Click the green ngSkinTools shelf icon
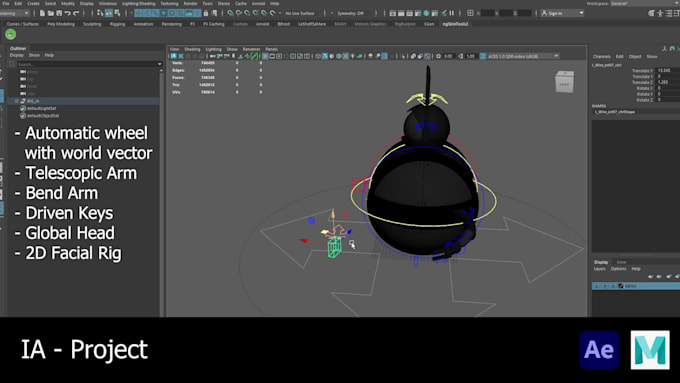 [x=11, y=34]
